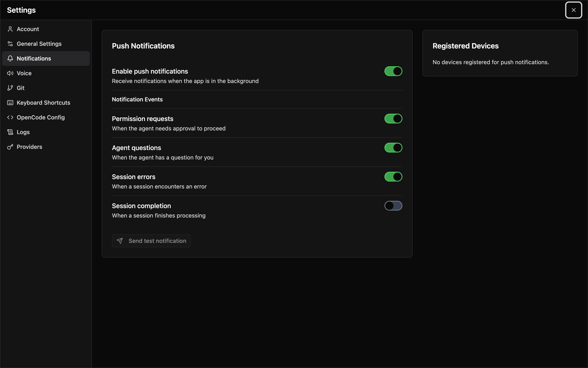Image resolution: width=588 pixels, height=368 pixels.
Task: Turn off Permission requests notifications
Action: [393, 119]
